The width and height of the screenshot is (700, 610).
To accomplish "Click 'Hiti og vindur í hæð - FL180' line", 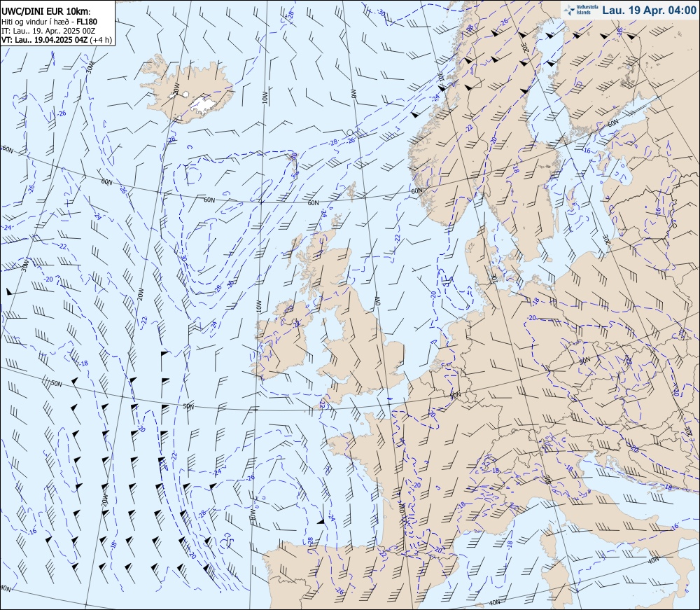I will pyautogui.click(x=49, y=22).
